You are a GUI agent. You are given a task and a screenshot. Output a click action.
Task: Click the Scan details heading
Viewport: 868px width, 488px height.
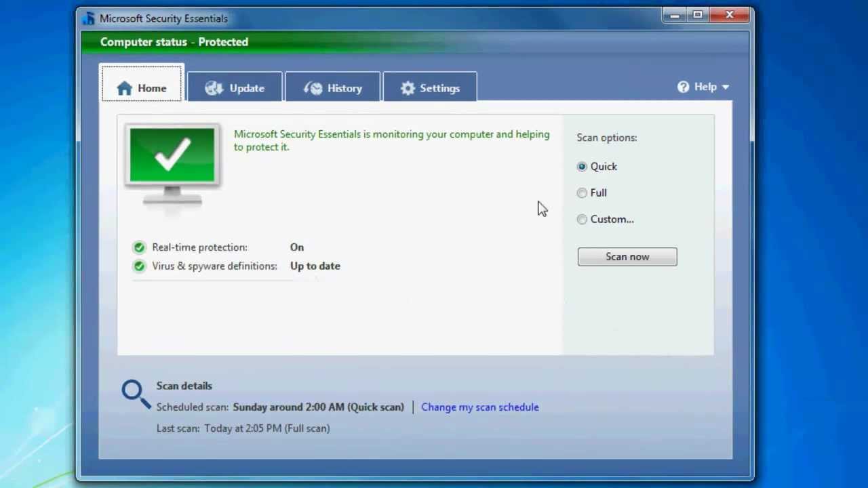point(184,386)
